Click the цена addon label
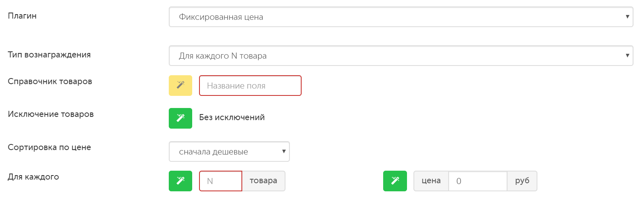 click(431, 181)
